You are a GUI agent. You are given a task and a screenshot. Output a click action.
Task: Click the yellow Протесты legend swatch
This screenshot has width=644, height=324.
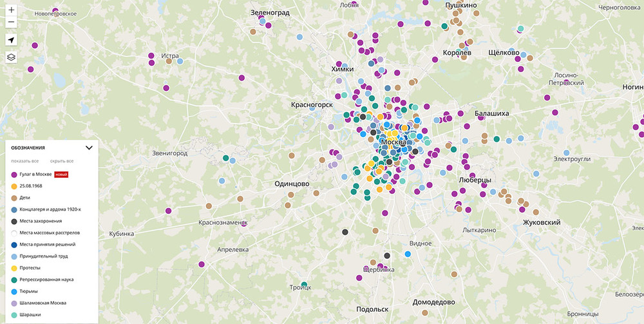[x=14, y=268]
